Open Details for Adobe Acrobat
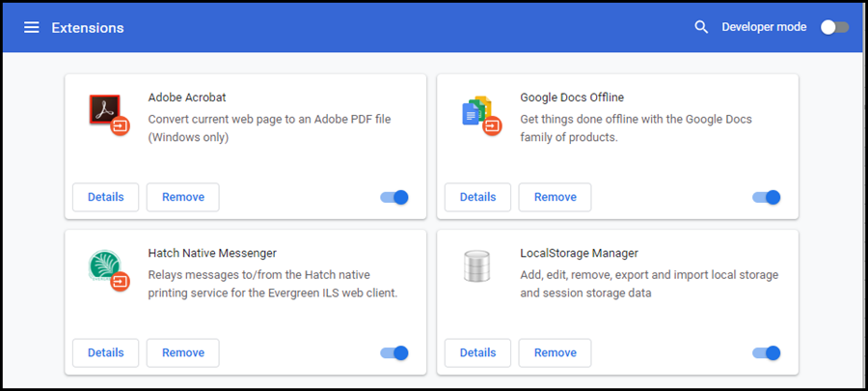This screenshot has width=868, height=391. point(106,197)
